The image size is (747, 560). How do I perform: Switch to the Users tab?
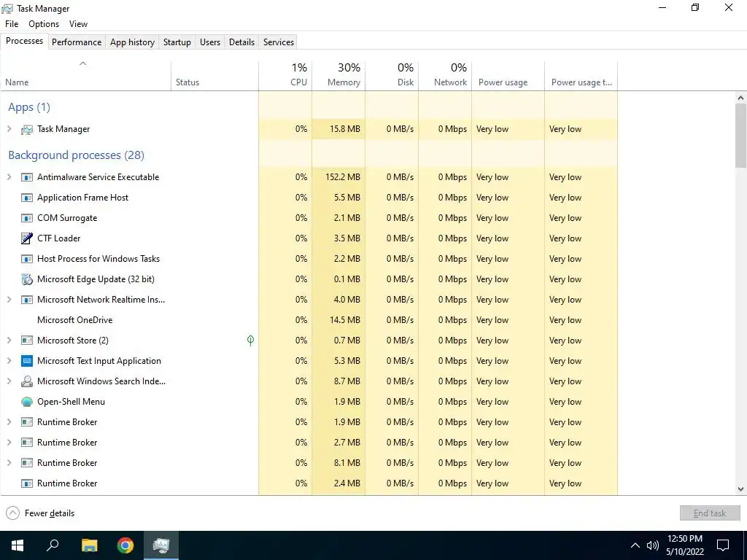[210, 42]
